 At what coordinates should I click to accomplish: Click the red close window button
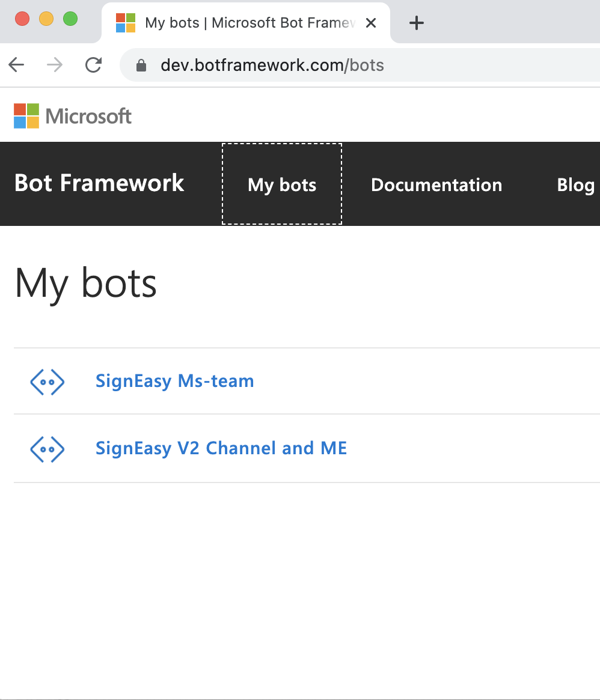pos(22,19)
